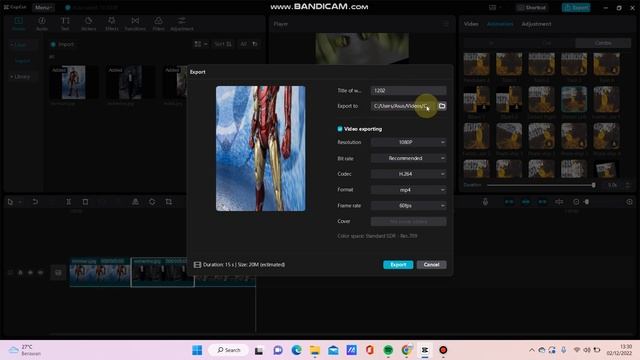The width and height of the screenshot is (640, 360).
Task: Open the Filters panel
Action: point(158,24)
